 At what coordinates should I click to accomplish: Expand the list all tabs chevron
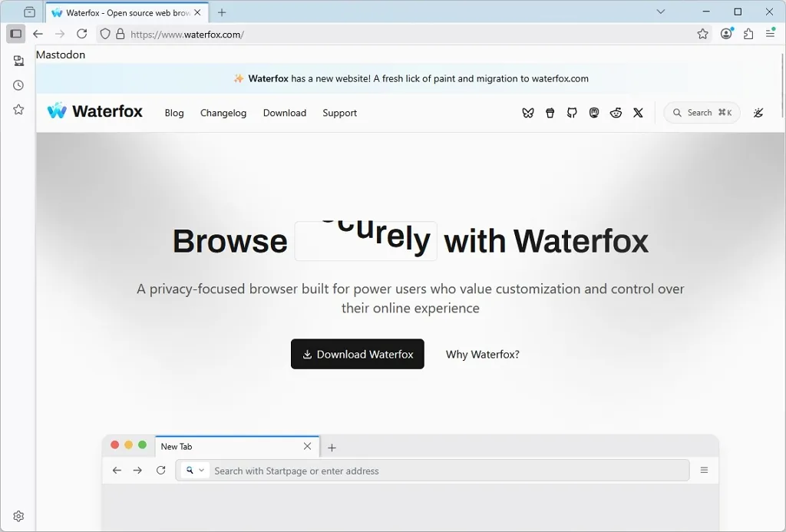[661, 12]
